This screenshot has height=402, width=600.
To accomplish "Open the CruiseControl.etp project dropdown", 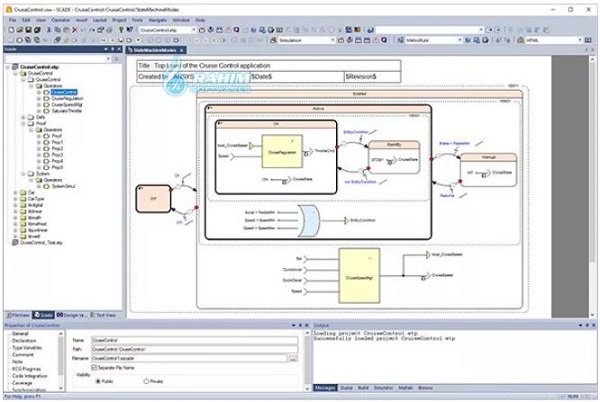I will pos(194,29).
